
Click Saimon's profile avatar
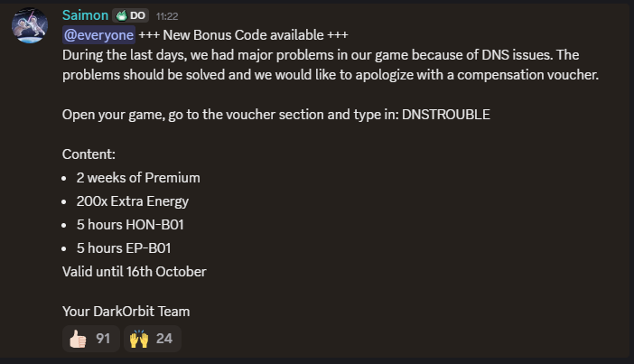(29, 30)
